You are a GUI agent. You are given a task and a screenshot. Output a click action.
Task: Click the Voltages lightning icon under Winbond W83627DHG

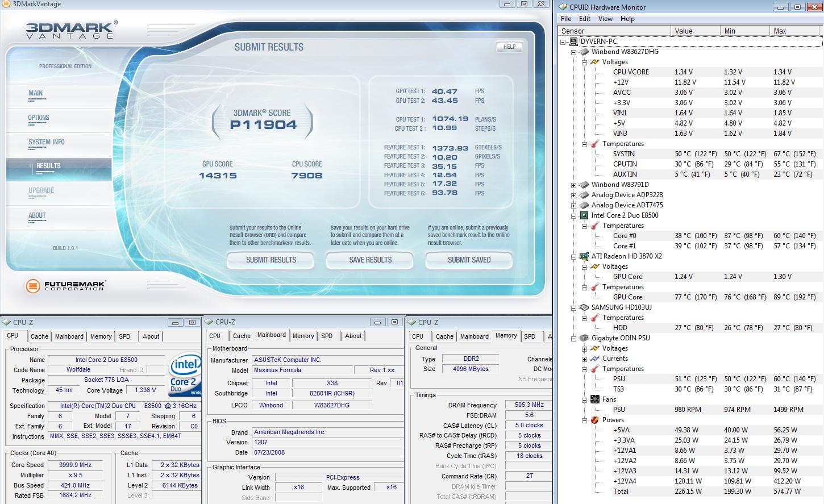595,62
